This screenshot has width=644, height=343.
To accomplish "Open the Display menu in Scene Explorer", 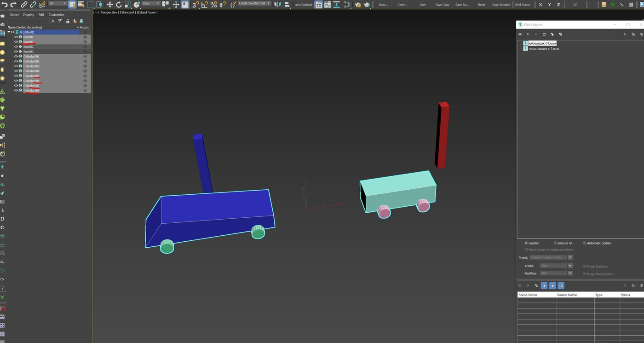I will (x=29, y=15).
